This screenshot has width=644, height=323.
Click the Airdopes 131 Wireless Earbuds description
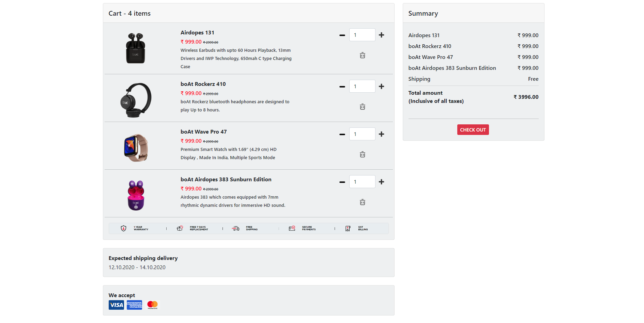pos(236,59)
